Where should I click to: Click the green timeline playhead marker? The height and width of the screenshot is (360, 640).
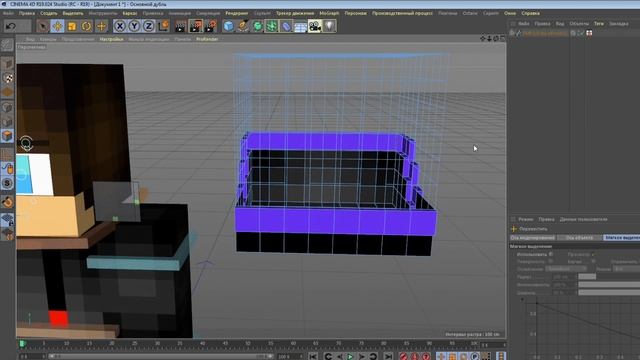click(x=22, y=344)
